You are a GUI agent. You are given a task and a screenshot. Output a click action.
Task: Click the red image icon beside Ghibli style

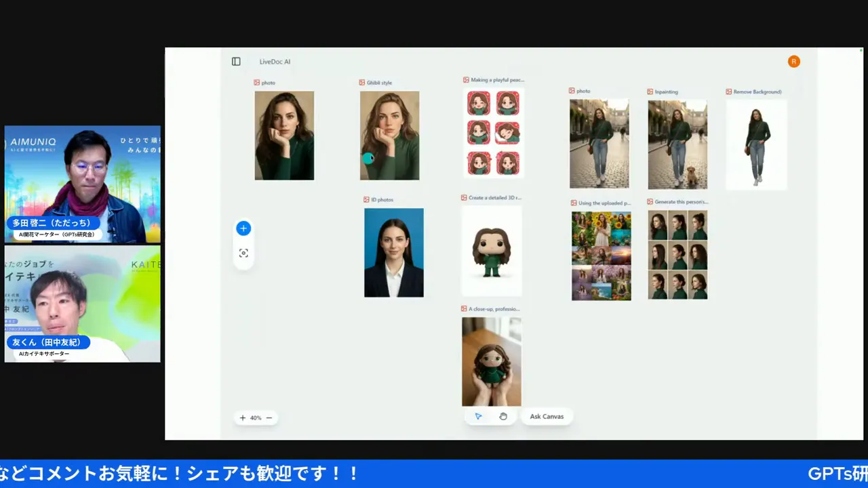[363, 82]
